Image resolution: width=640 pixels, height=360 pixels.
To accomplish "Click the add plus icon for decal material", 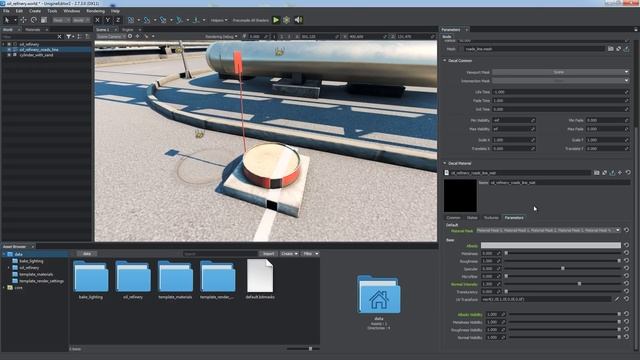I will coord(620,173).
